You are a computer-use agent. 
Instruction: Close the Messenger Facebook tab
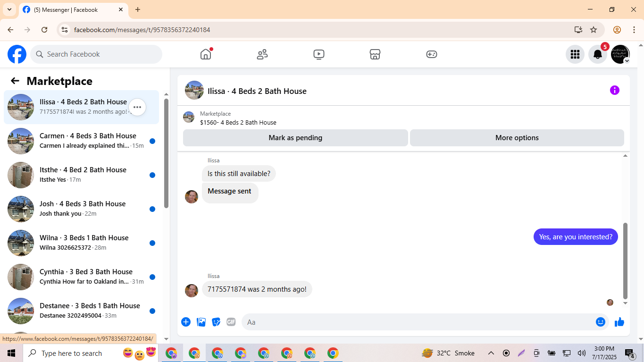121,9
